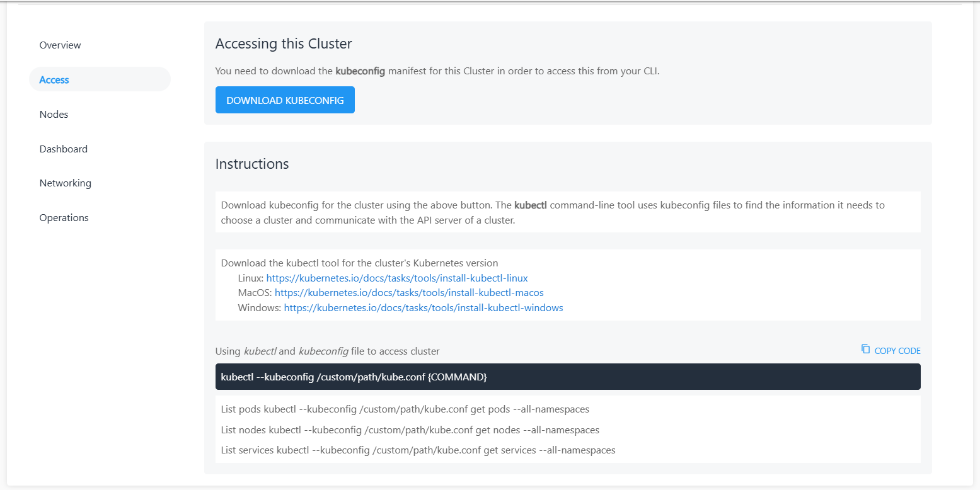Open the Operations sidebar item
Image resolution: width=980 pixels, height=490 pixels.
pyautogui.click(x=64, y=218)
